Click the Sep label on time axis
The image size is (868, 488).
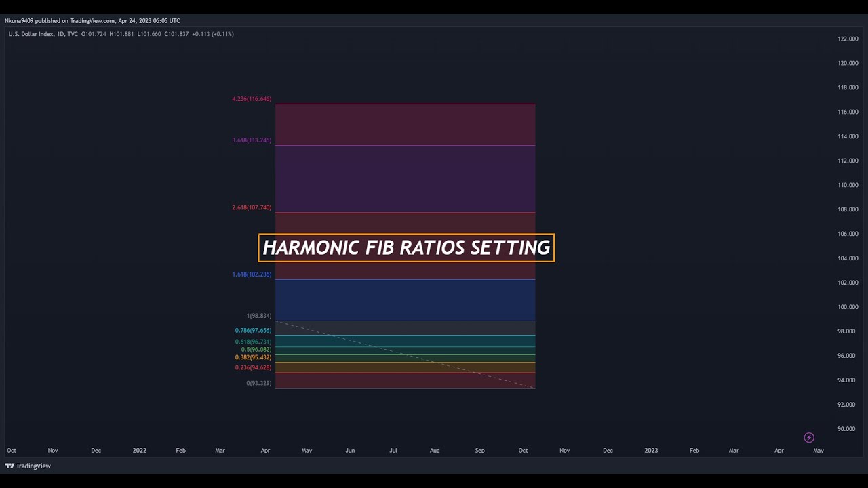click(480, 450)
